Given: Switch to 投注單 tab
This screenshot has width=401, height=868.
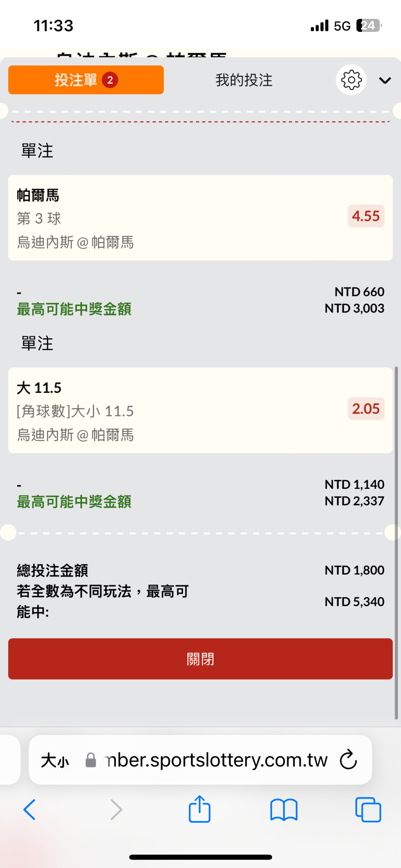Looking at the screenshot, I should coord(86,80).
